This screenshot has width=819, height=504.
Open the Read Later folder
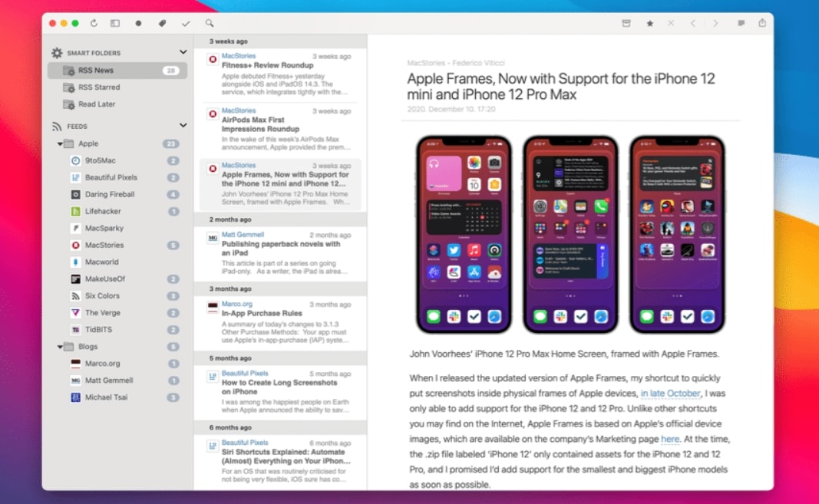[97, 104]
